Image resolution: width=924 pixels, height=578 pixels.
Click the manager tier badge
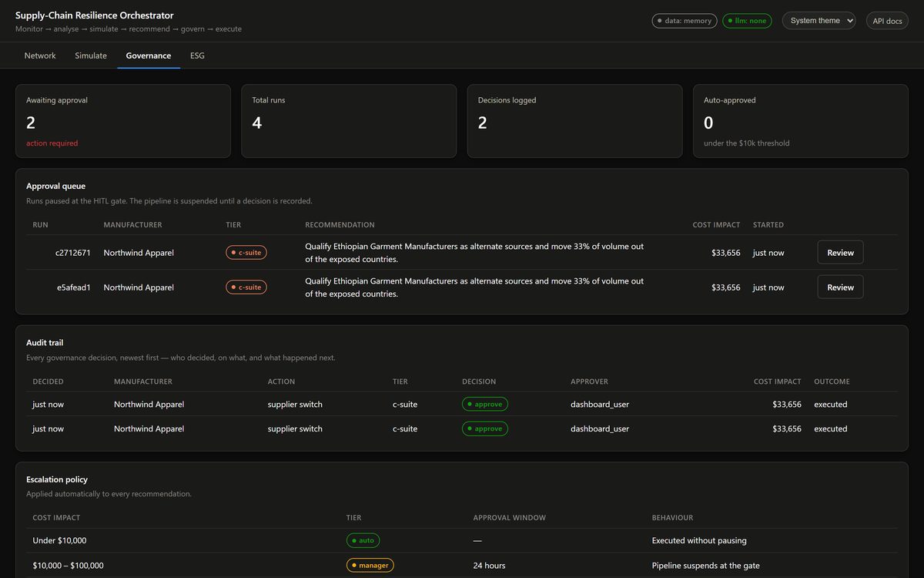(370, 566)
